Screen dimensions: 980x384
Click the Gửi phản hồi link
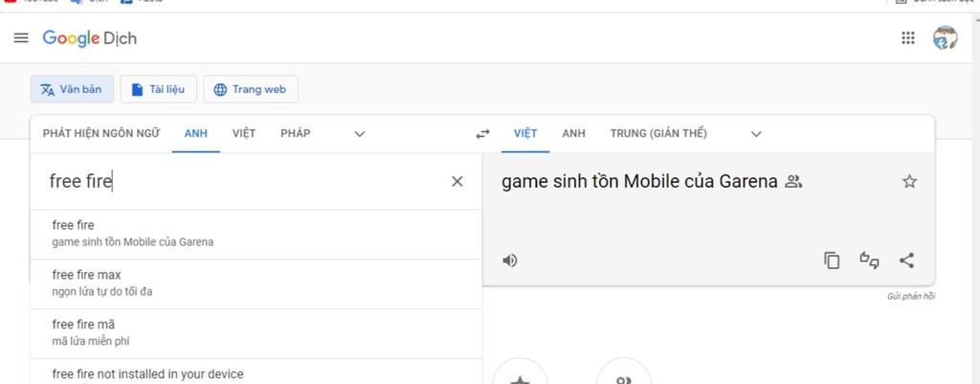(x=910, y=296)
